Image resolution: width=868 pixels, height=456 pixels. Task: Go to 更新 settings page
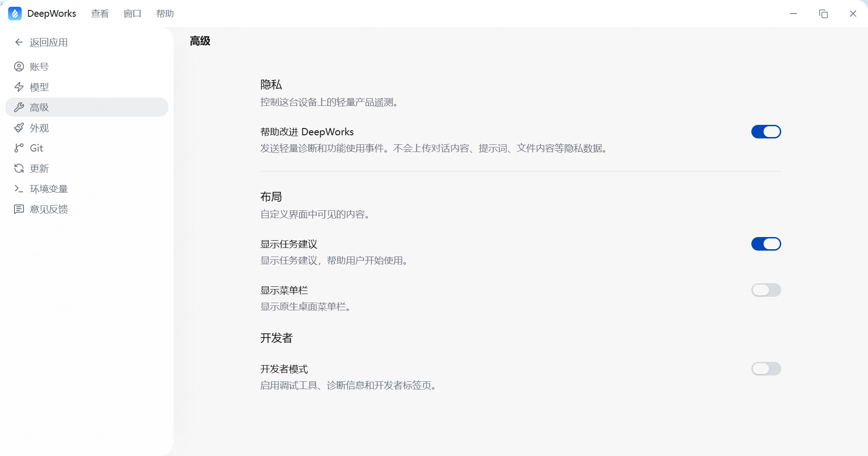click(x=87, y=168)
